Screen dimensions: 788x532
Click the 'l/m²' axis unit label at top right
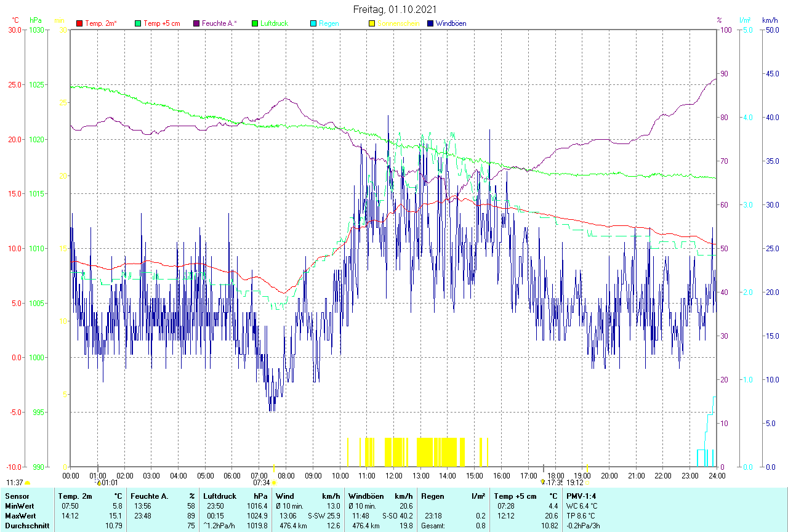pos(746,20)
